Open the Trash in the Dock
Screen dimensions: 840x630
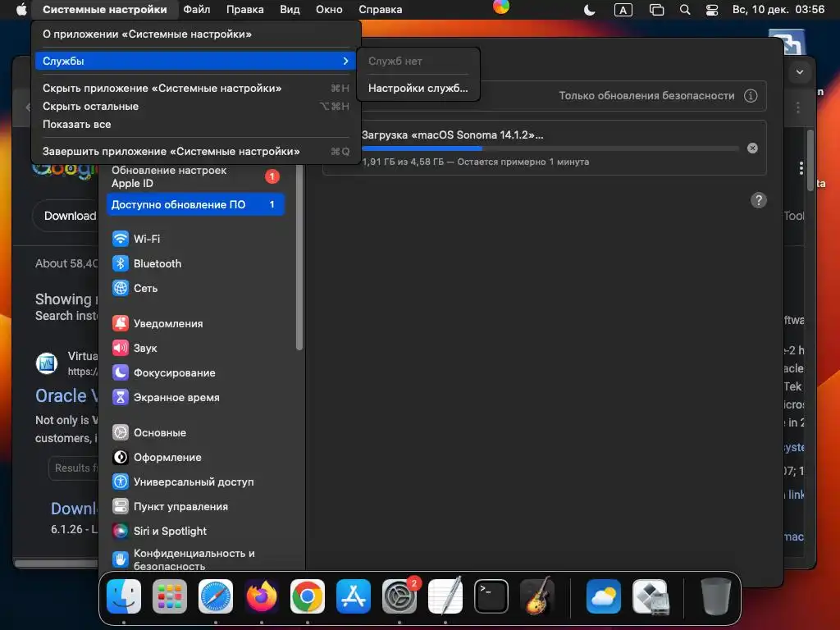click(x=715, y=596)
